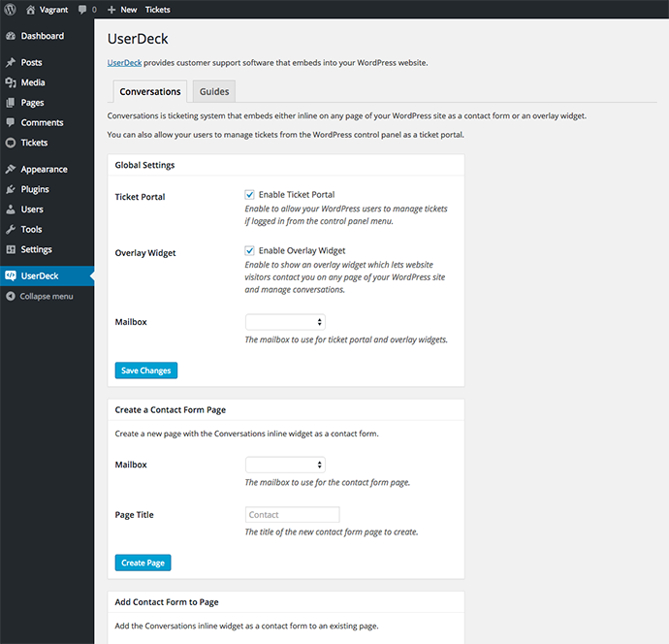669x644 pixels.
Task: Click the Create Page button
Action: click(143, 563)
